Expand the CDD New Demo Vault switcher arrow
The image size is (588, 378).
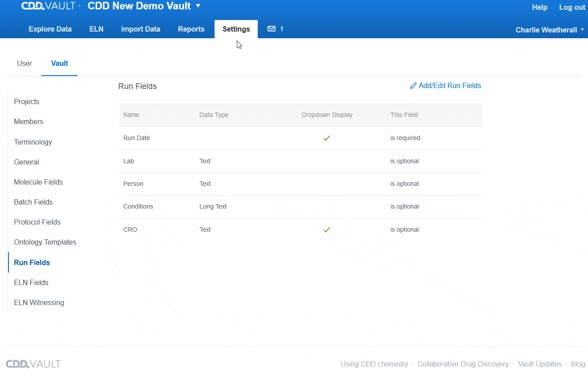click(x=198, y=6)
